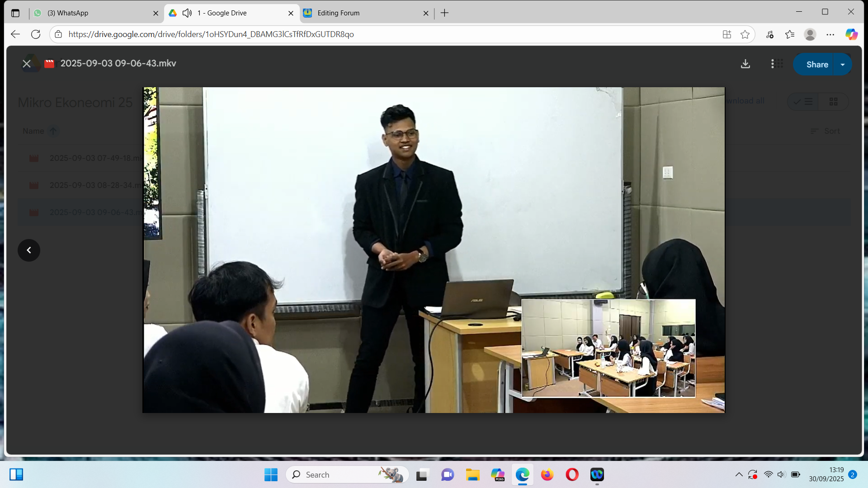Add this page to favorites star
Screen dimensions: 868x488
coord(745,34)
